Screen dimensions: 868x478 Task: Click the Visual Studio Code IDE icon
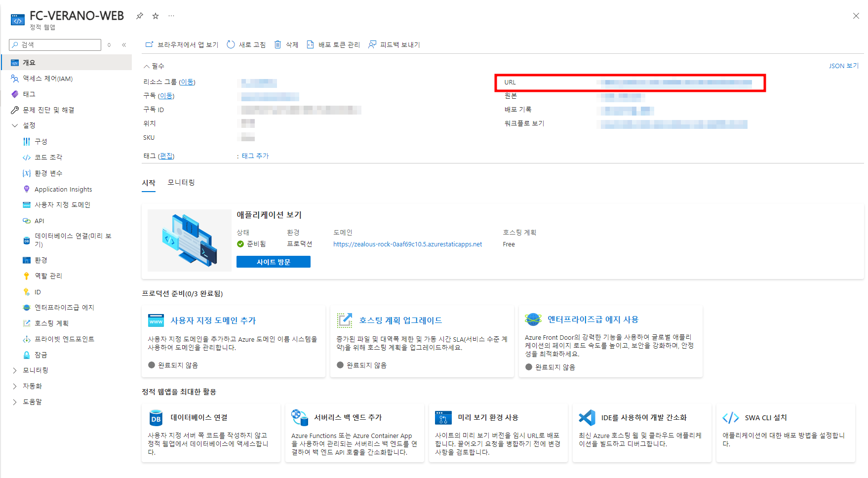(x=587, y=418)
